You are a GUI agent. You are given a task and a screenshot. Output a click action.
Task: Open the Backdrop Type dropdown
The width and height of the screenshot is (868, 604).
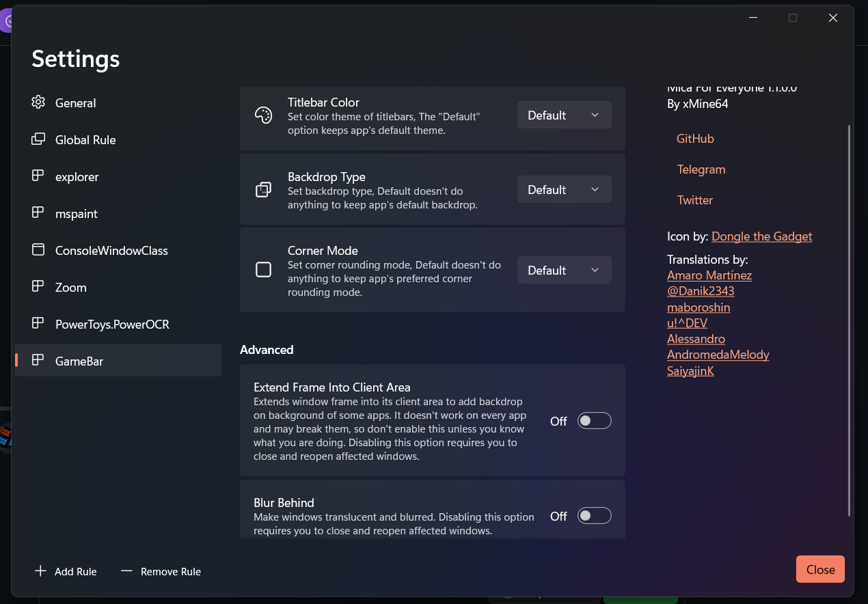(564, 189)
